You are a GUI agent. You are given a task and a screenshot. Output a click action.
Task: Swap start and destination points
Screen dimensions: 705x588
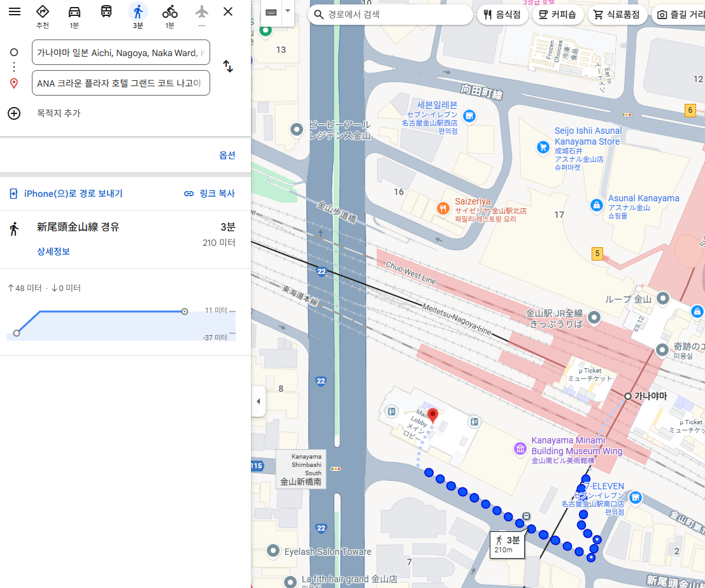pos(228,67)
